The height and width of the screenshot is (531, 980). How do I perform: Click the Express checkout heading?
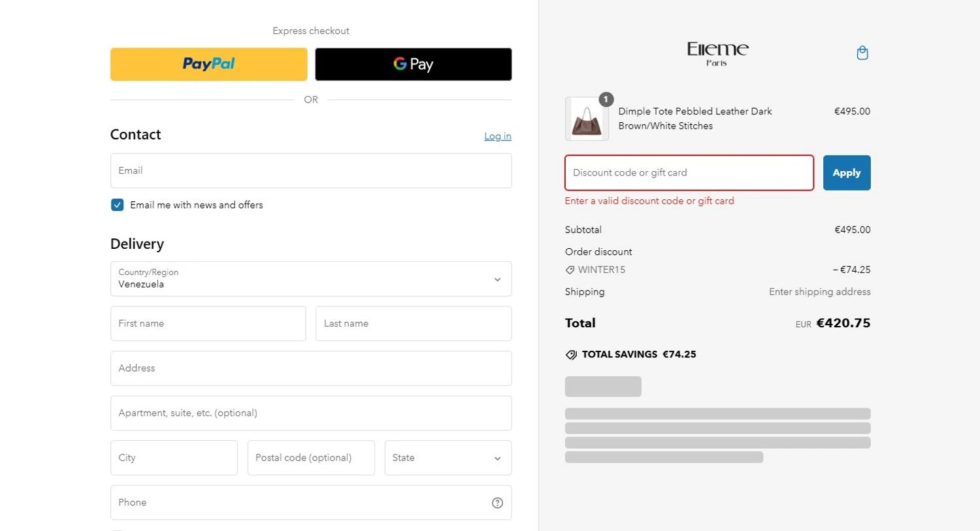pos(311,31)
